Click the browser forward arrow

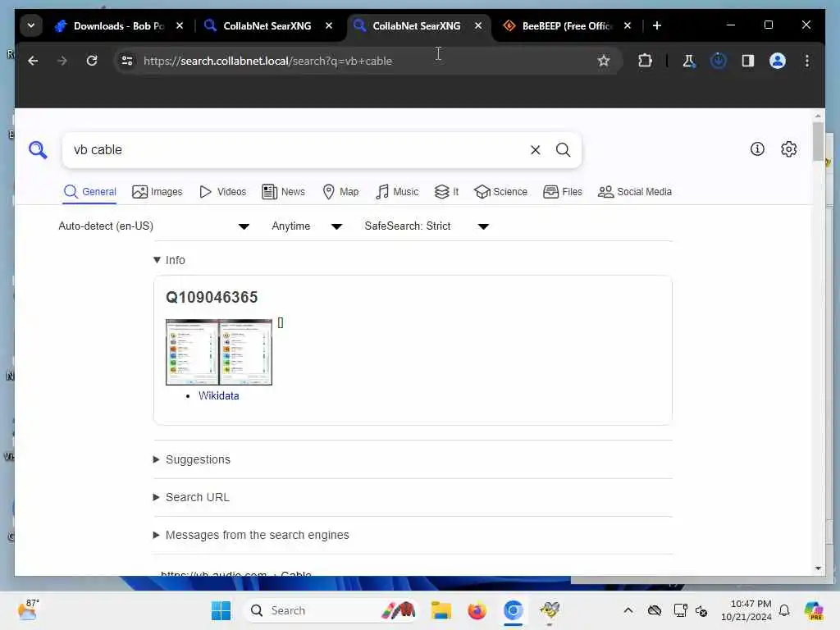62,61
